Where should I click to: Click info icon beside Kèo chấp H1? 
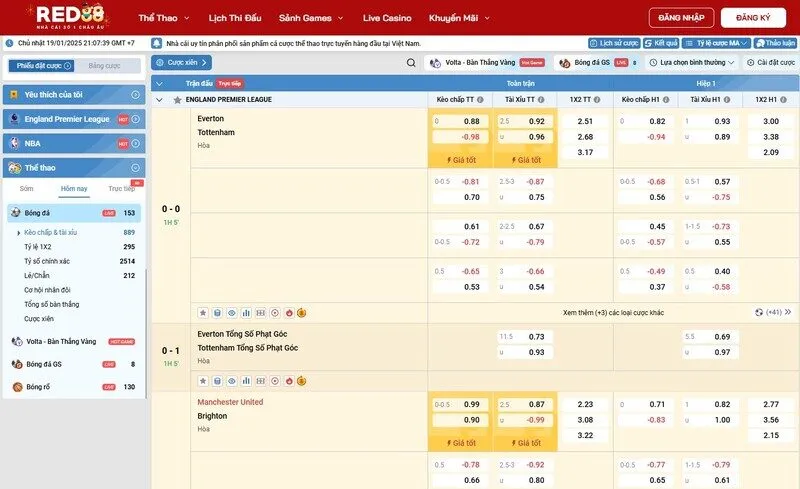pyautogui.click(x=666, y=100)
